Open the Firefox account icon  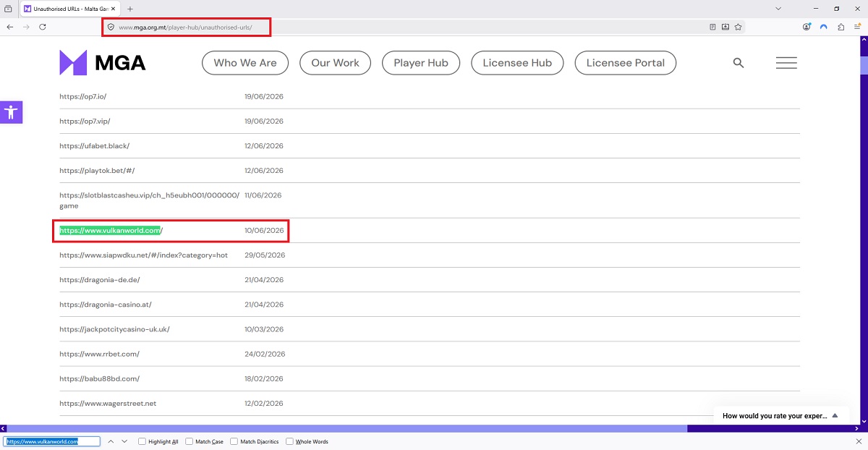(x=807, y=27)
